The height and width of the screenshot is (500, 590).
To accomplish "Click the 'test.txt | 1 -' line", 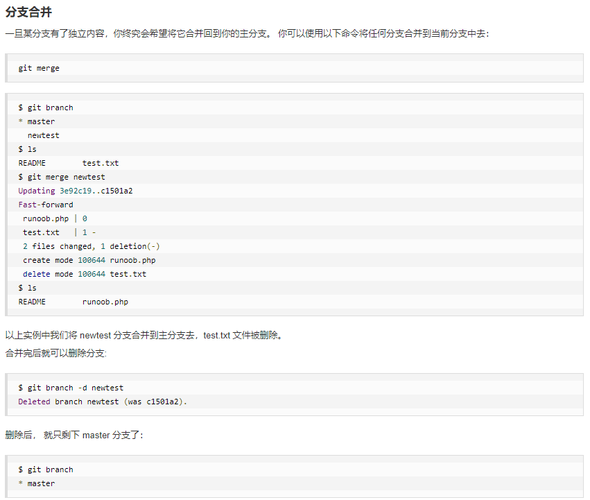I will click(59, 233).
